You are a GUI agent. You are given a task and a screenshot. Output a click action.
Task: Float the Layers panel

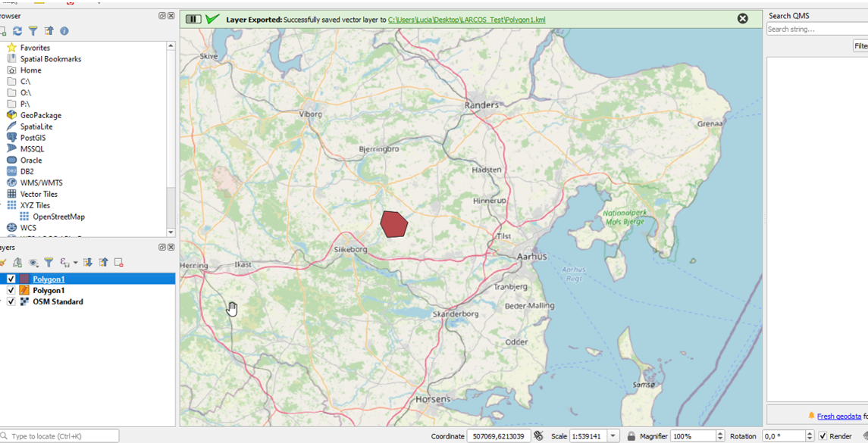162,247
